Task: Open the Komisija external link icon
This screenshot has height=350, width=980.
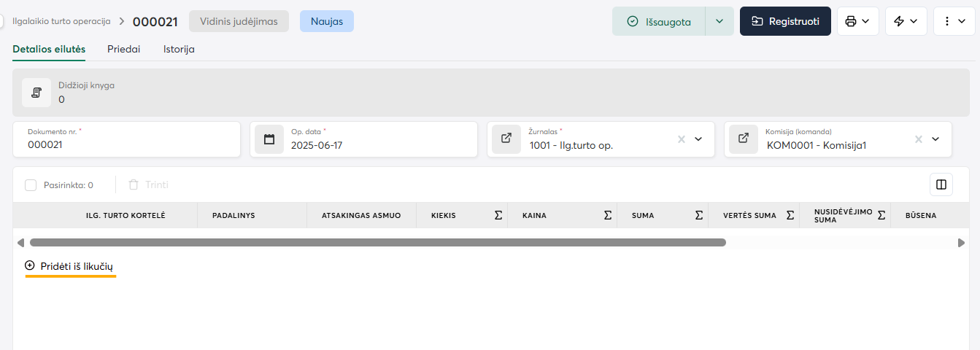Action: tap(744, 139)
